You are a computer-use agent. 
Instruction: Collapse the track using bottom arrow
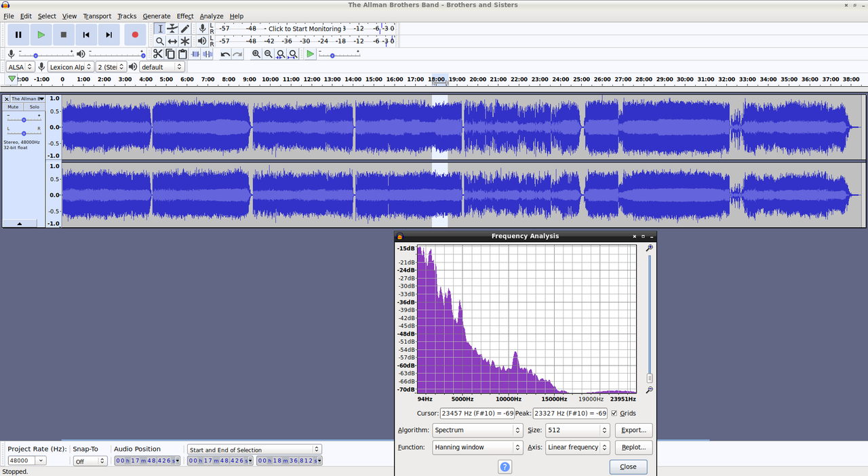pos(20,223)
